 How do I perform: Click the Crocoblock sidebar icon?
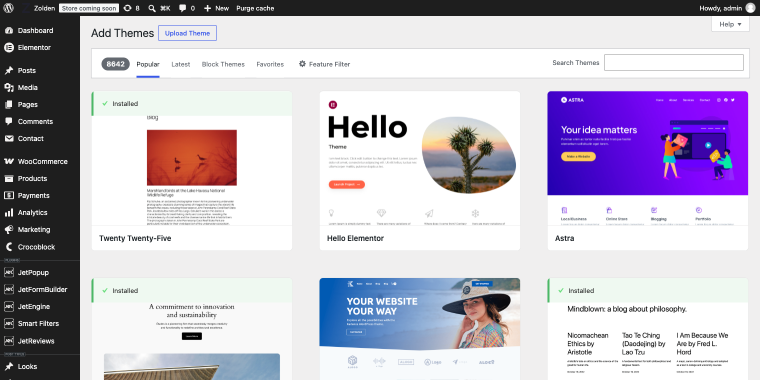coord(9,247)
